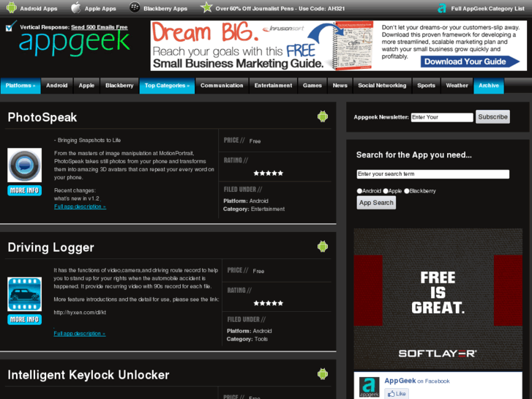Expand the Platforms menu
This screenshot has width=532, height=399.
(20, 86)
